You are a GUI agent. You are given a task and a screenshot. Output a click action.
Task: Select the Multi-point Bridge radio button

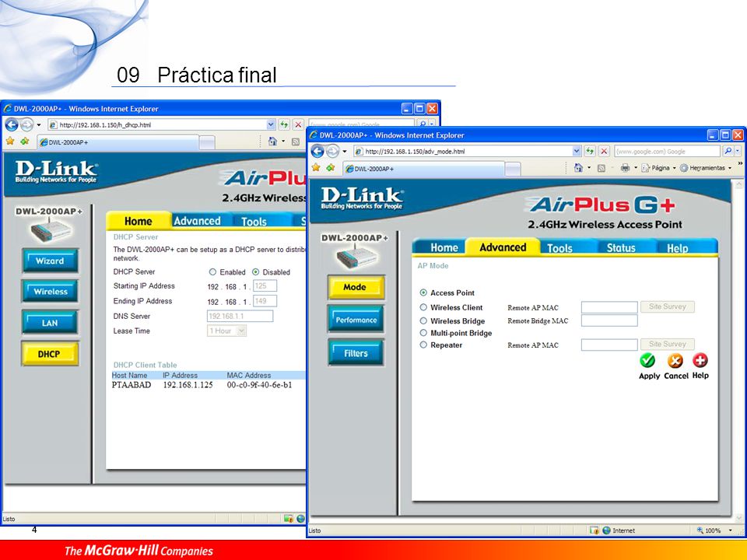coord(423,332)
